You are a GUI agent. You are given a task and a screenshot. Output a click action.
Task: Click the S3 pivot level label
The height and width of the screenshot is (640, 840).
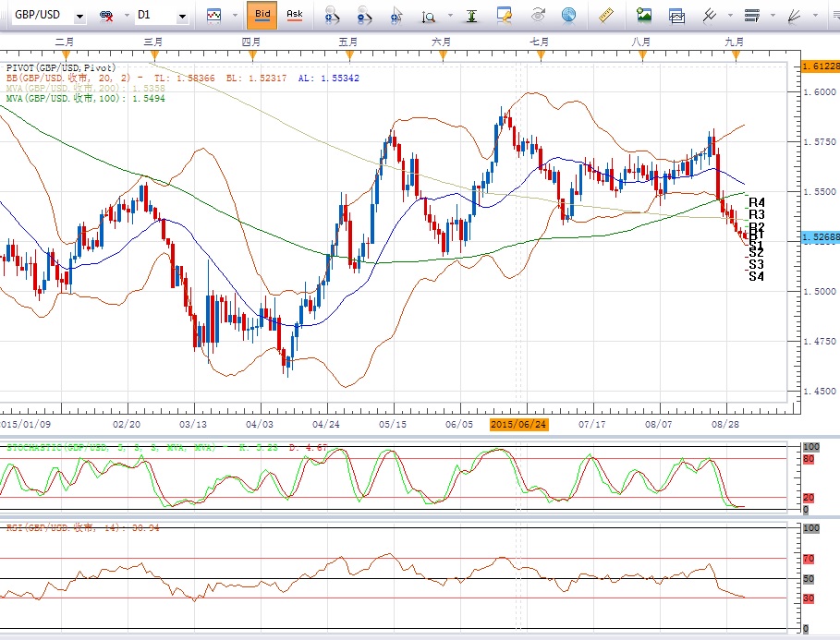(757, 264)
